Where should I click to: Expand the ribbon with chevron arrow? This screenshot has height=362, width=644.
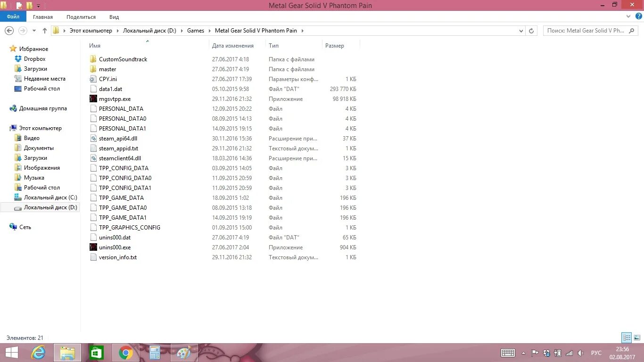coord(628,16)
